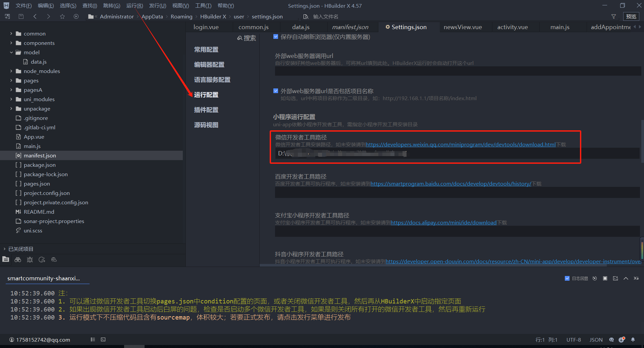This screenshot has width=644, height=348.
Task: Click the external web server url field
Action: click(458, 71)
